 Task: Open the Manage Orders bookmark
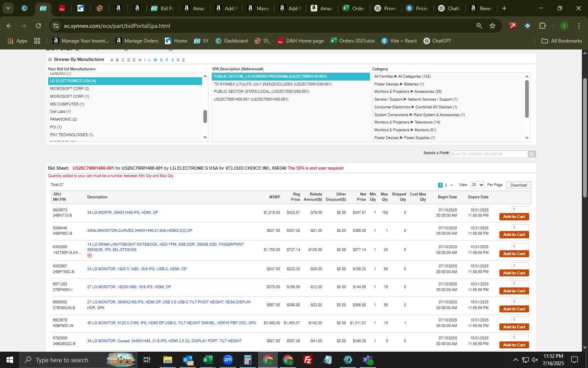click(137, 41)
